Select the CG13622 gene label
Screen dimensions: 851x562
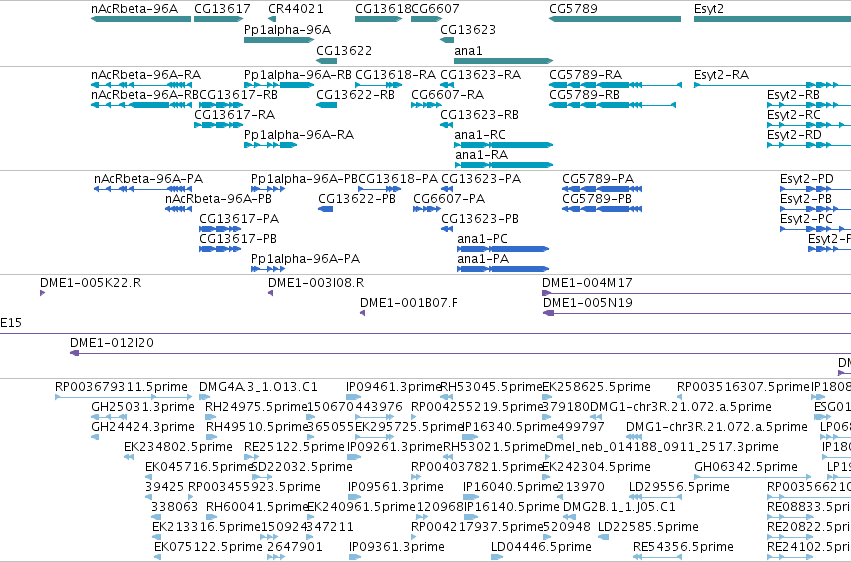tap(344, 50)
